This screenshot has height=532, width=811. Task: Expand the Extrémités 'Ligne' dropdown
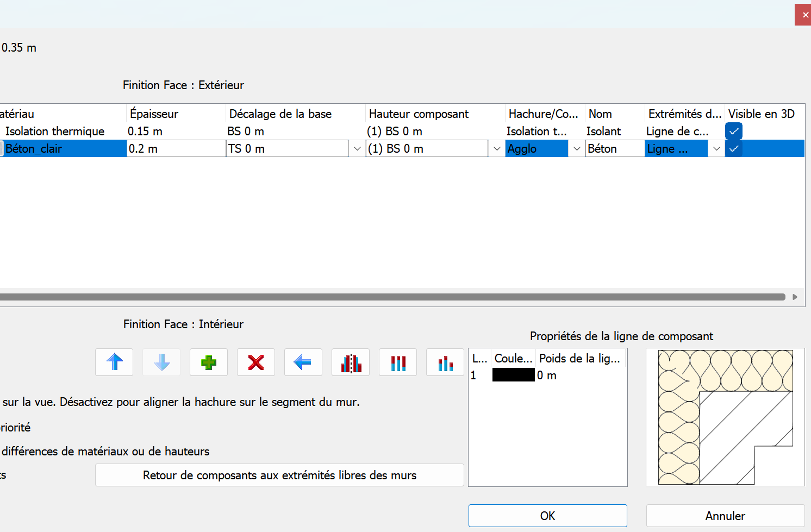[x=716, y=149]
